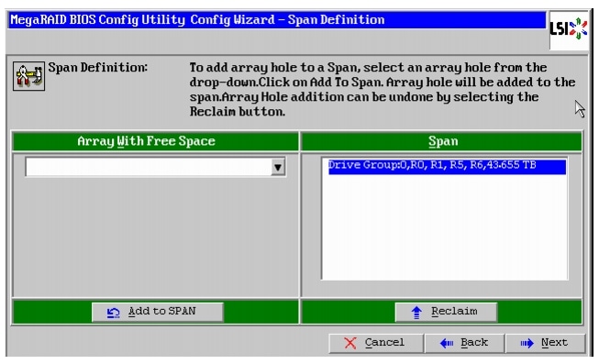Go Back to the previous wizard step

(x=464, y=343)
